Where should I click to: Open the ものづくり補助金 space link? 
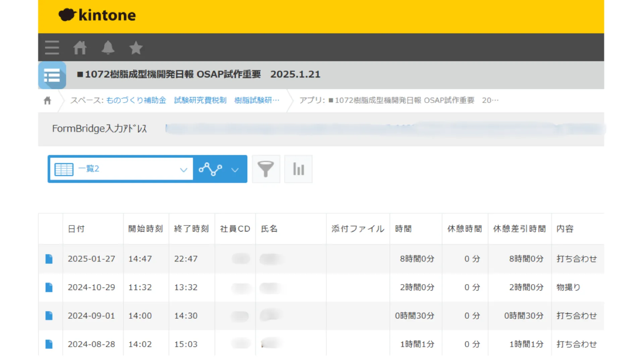click(x=136, y=100)
